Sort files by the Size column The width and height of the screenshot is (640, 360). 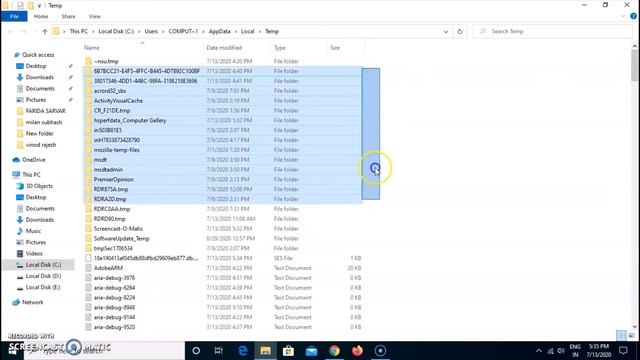point(335,48)
